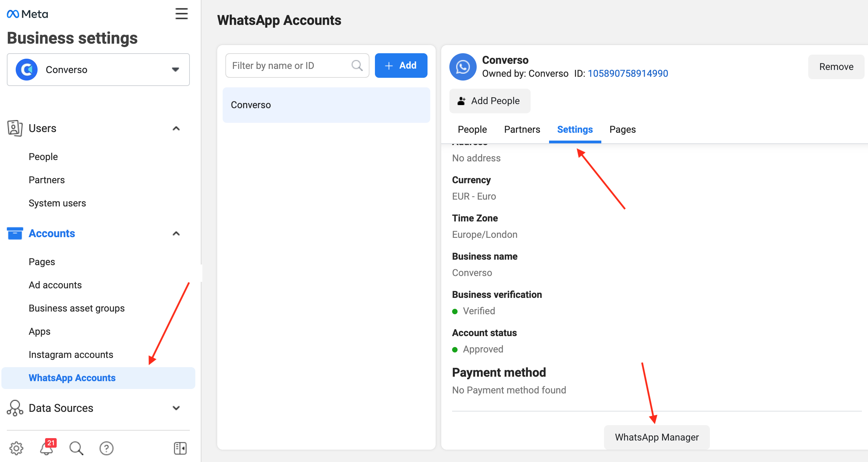Click the EUR - Euro currency value
This screenshot has height=462, width=868.
pos(474,196)
